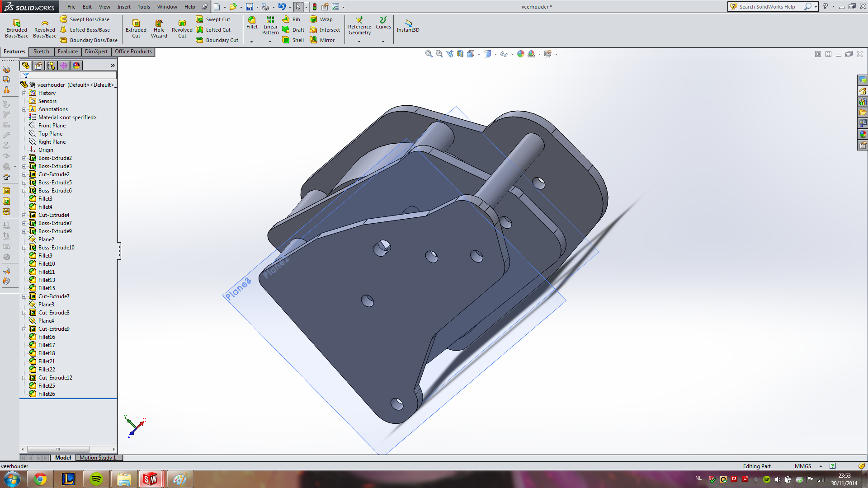Select Boundary Boss/Base command
Image resolution: width=868 pixels, height=488 pixels.
coord(89,40)
